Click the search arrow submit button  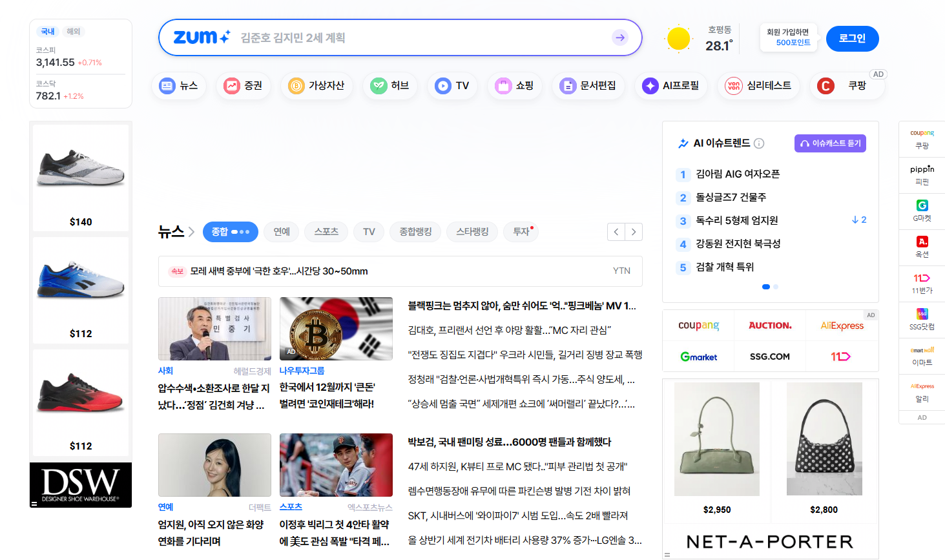coord(620,37)
